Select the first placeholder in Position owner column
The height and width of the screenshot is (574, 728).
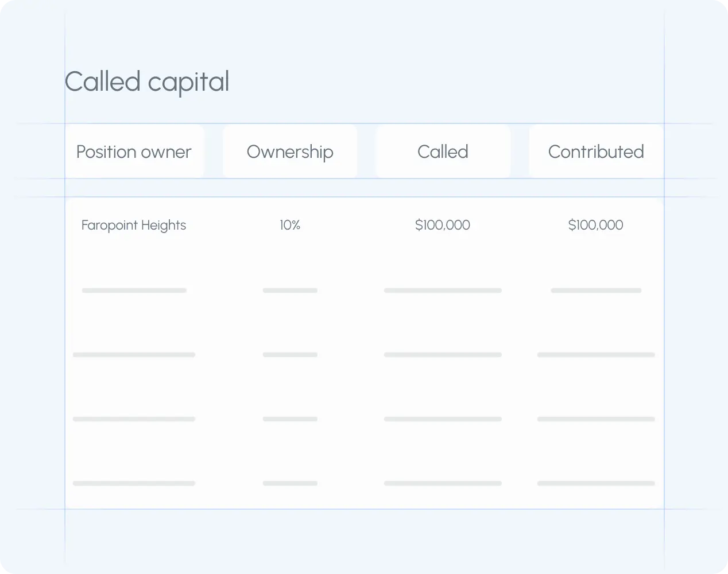click(134, 290)
